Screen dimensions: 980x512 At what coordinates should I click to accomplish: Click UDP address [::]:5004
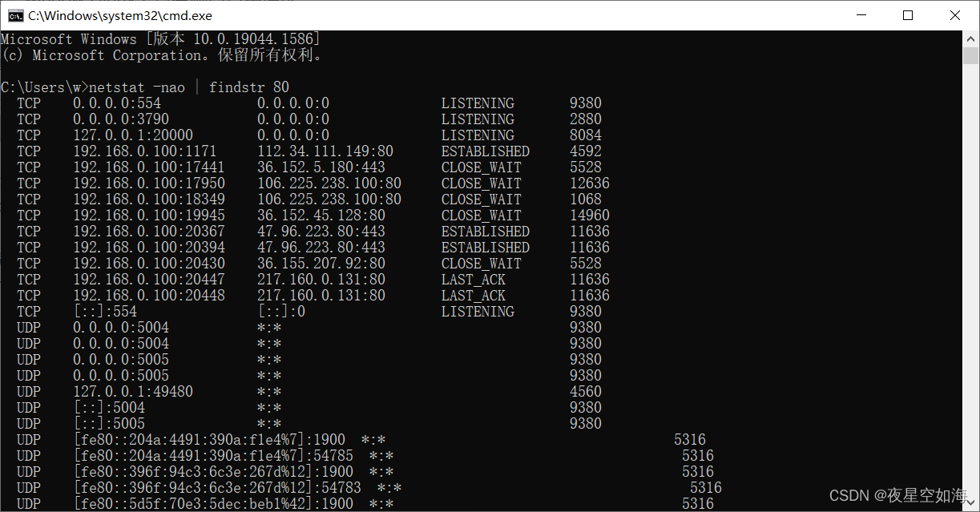(x=109, y=408)
